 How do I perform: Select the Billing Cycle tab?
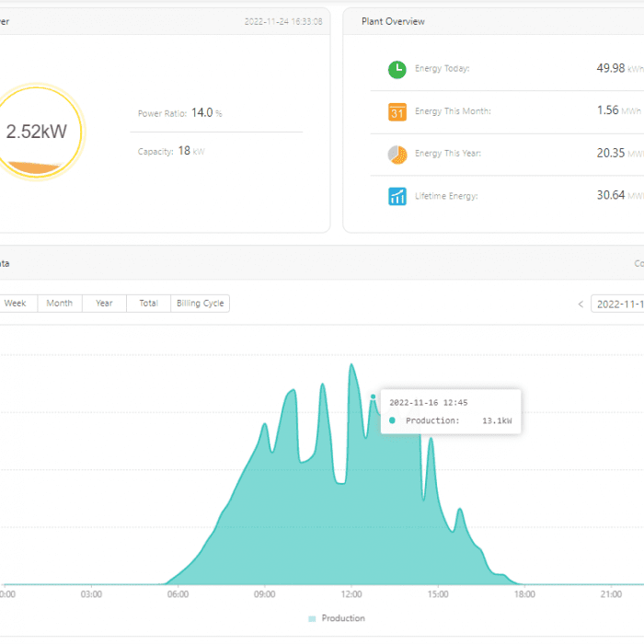[x=201, y=304]
